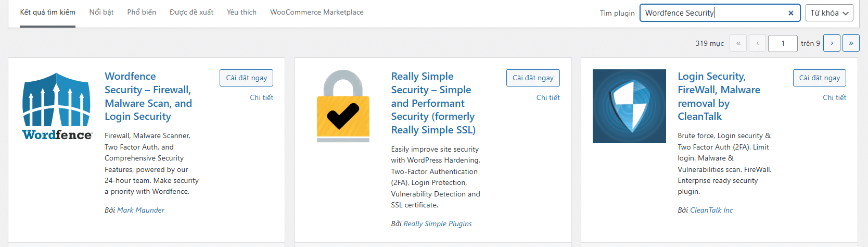Screen dimensions: 868x247
Task: Go to the next page of results
Action: pyautogui.click(x=832, y=43)
